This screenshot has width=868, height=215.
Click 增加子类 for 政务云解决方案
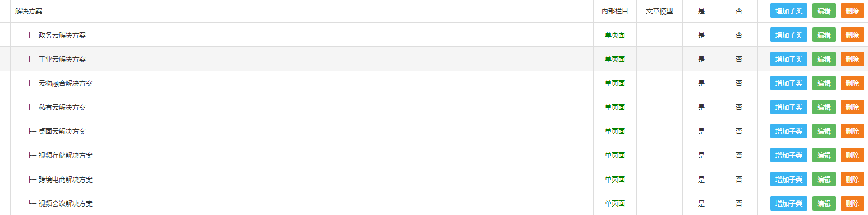coord(789,35)
